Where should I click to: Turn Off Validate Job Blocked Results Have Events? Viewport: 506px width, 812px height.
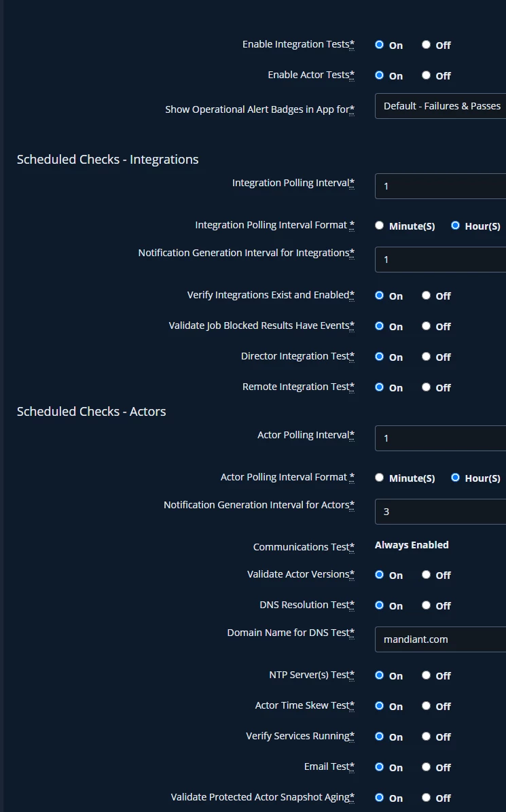click(x=426, y=326)
